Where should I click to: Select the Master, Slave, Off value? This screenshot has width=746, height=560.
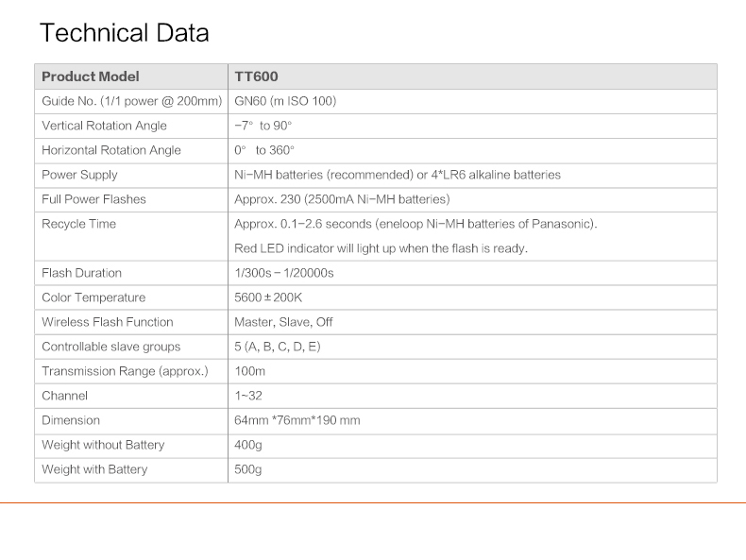tap(283, 322)
